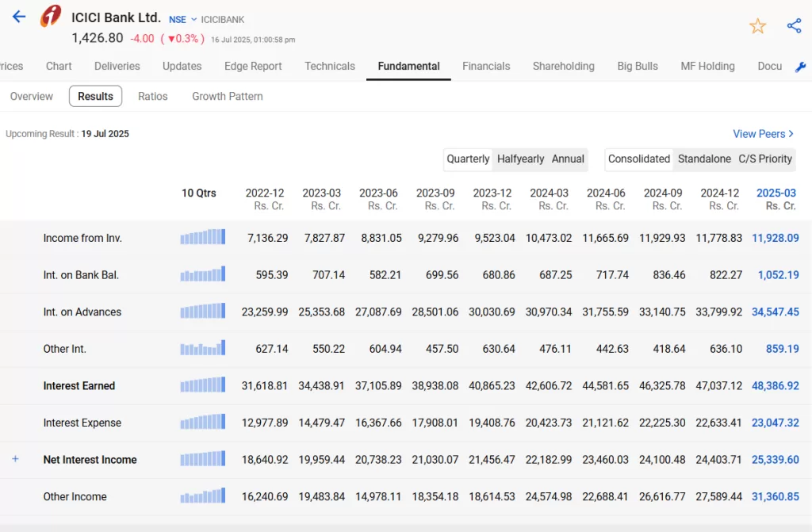Screen dimensions: 812x532
Task: Expand the Net Interest Income row
Action: (x=16, y=459)
